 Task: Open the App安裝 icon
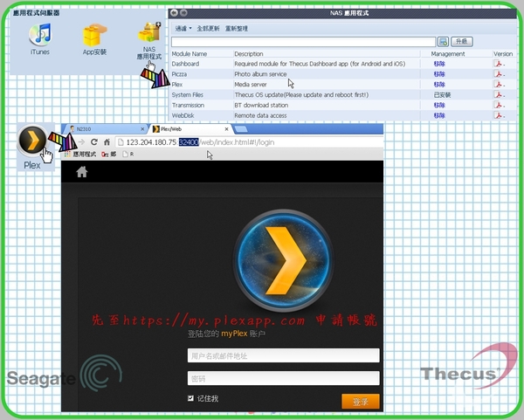tap(94, 35)
